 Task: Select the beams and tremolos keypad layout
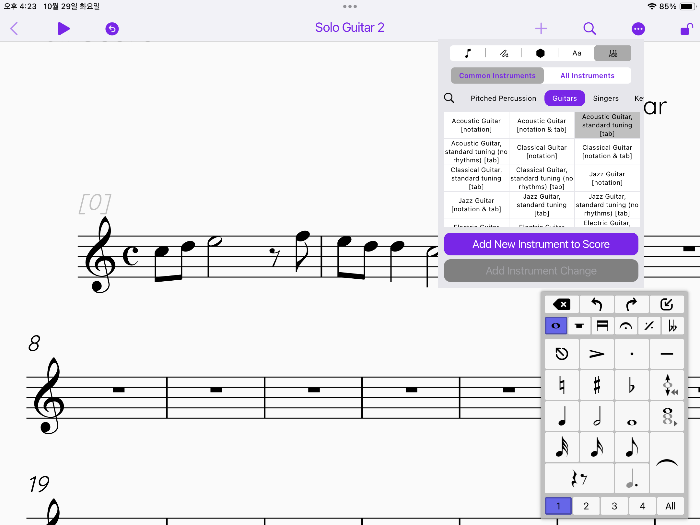tap(602, 326)
